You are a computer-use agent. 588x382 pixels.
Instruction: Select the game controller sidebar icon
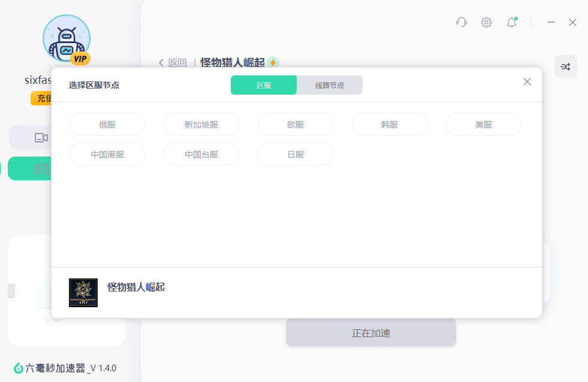click(x=41, y=168)
